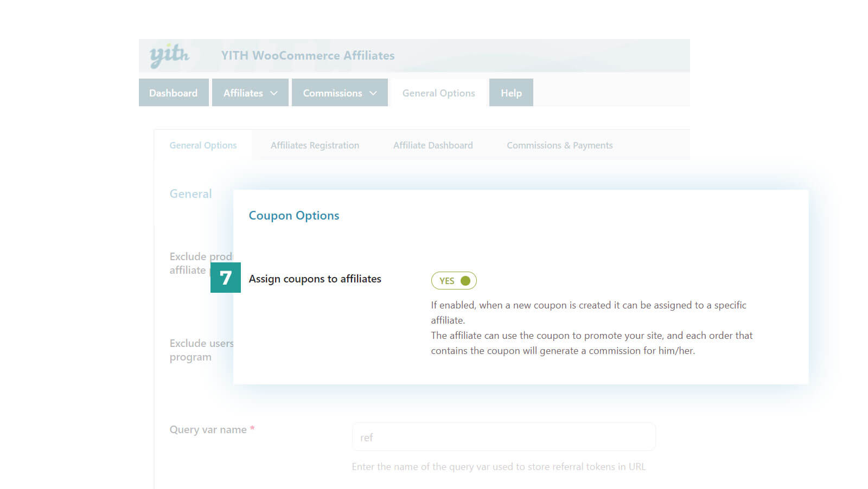Click the coupon description starting 'If enabled'

(592, 328)
